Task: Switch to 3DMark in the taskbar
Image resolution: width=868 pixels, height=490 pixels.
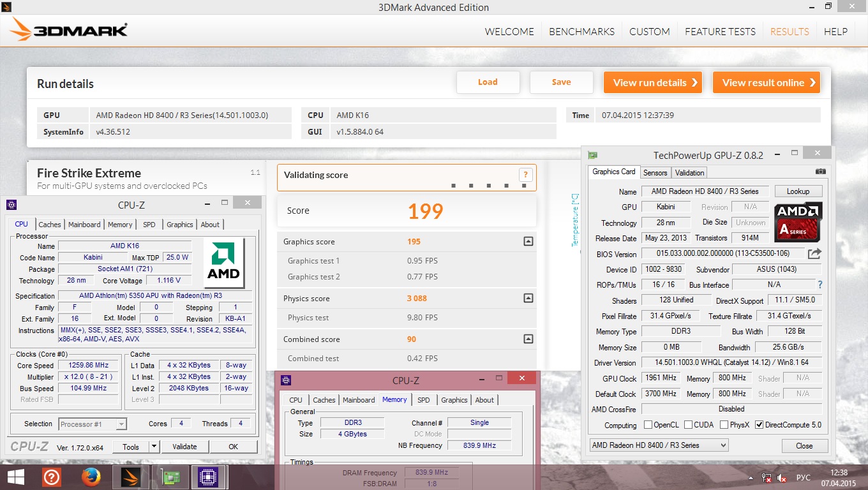Action: (131, 477)
